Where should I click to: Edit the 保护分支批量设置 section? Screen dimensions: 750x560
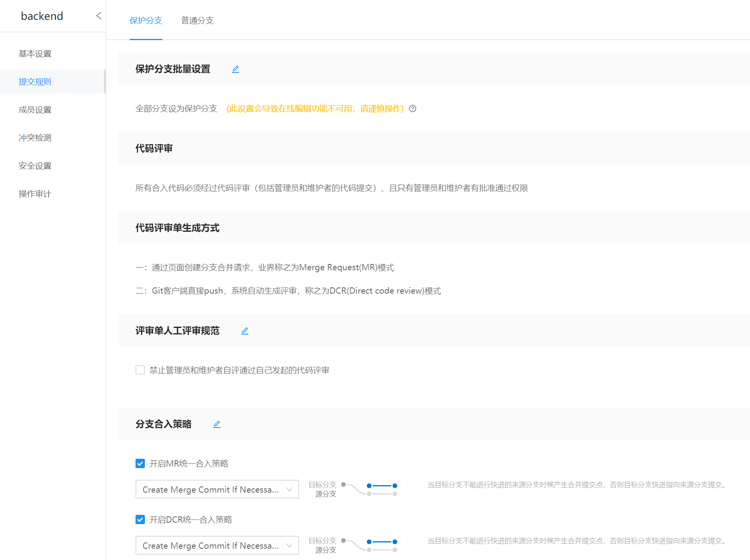(235, 69)
